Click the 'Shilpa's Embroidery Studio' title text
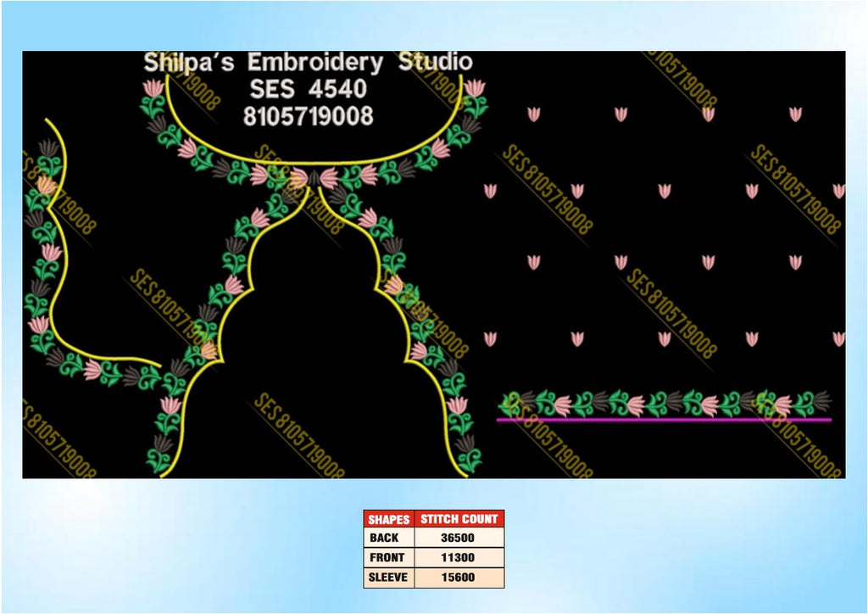Screen dimensions: 868x614 click(308, 63)
